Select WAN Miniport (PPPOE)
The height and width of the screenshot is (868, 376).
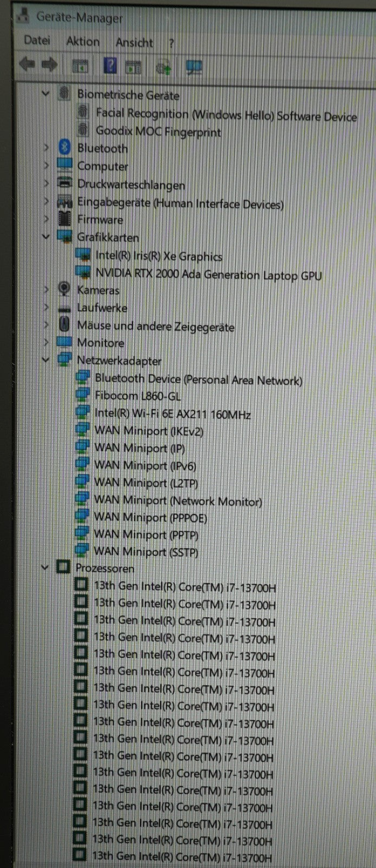151,518
